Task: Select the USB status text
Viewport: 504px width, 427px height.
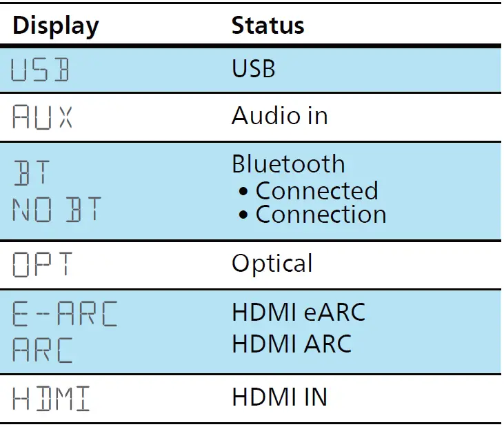Action: [254, 69]
